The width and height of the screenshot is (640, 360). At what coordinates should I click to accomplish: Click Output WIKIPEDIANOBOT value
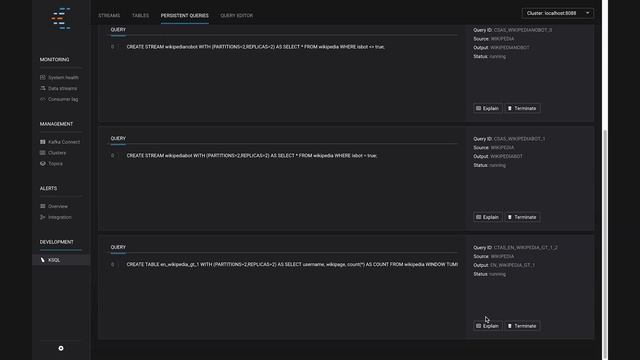(510, 48)
